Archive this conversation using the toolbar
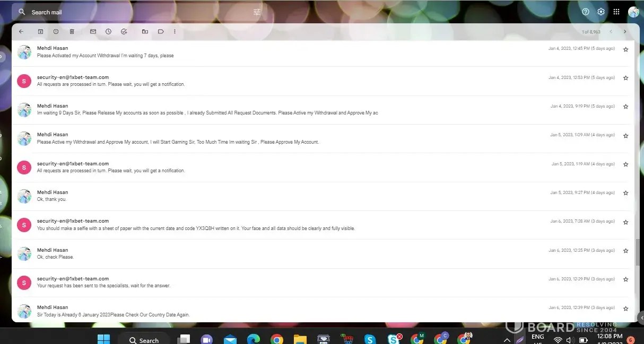The width and height of the screenshot is (644, 344). click(40, 32)
